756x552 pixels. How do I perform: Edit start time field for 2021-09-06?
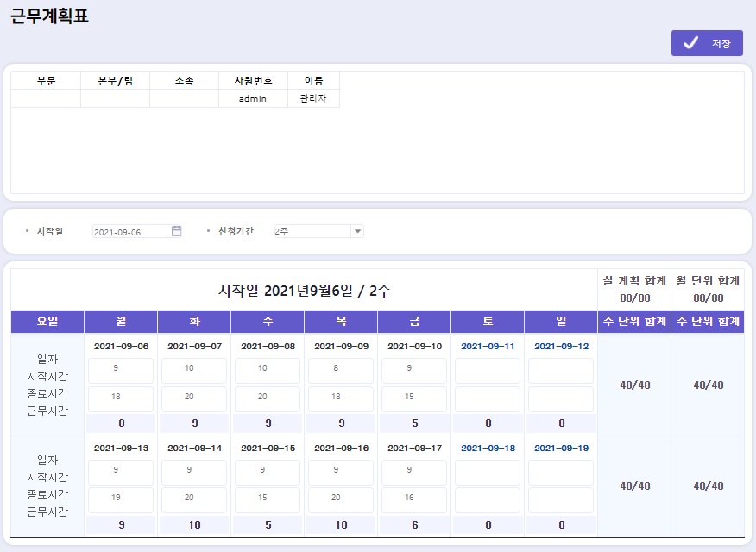click(121, 370)
